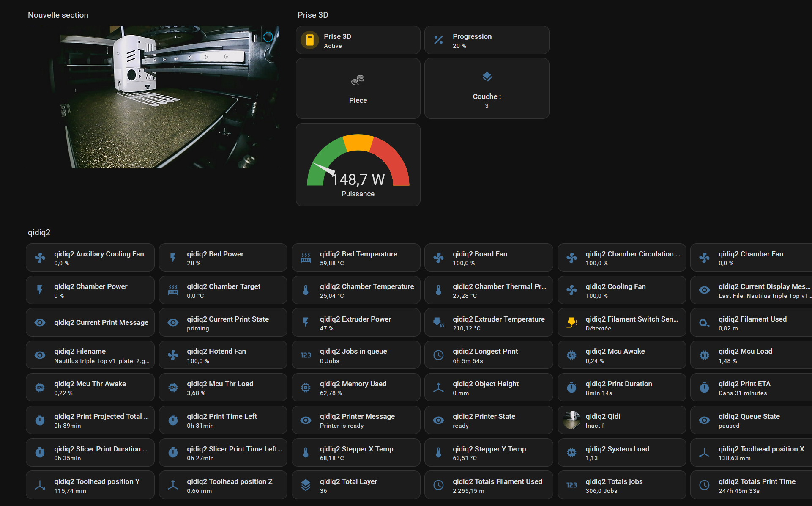This screenshot has width=812, height=506.
Task: Click the Jobs in queue counter icon
Action: coord(306,355)
